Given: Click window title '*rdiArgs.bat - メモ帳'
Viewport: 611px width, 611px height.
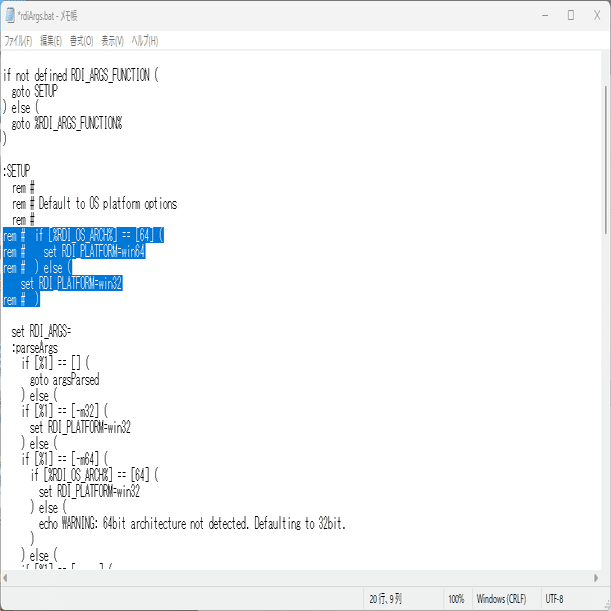Looking at the screenshot, I should [x=47, y=16].
